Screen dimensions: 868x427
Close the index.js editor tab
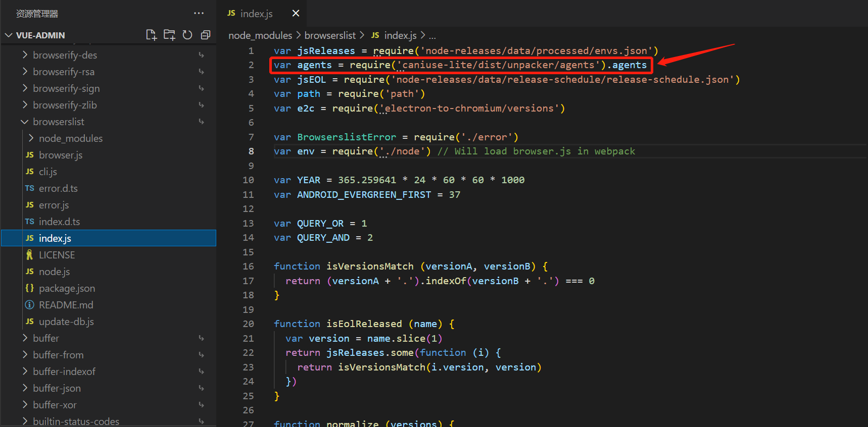(296, 14)
